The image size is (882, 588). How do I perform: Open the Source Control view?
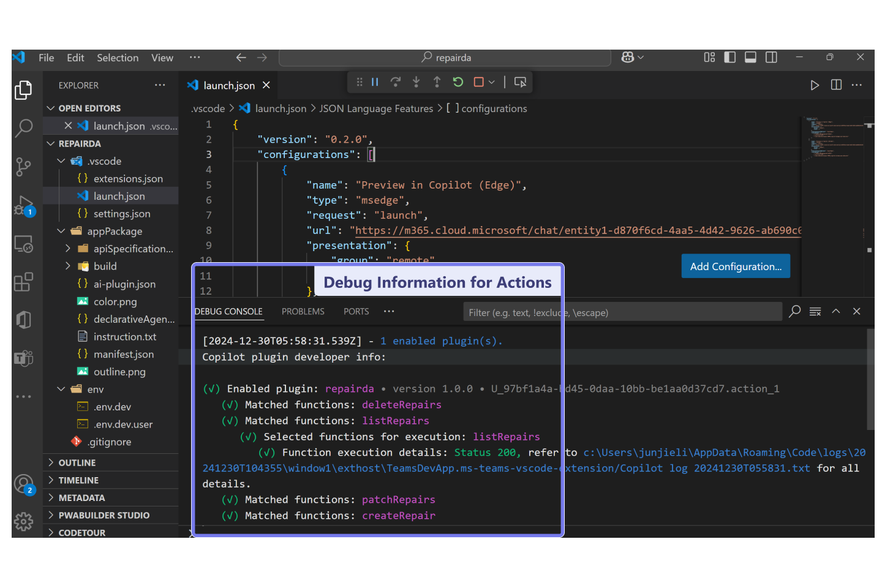pyautogui.click(x=23, y=167)
